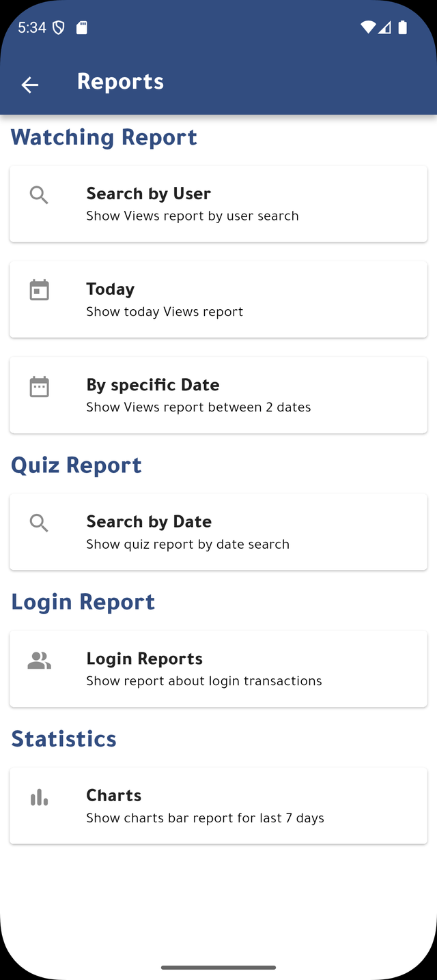This screenshot has height=980, width=437.
Task: Tap the battery icon in status bar
Action: point(403,28)
